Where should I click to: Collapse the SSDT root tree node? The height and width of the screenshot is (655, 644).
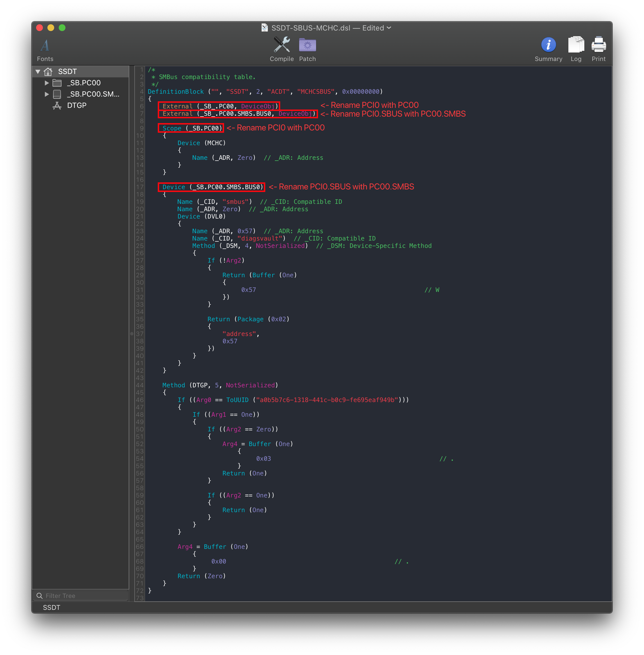point(38,72)
